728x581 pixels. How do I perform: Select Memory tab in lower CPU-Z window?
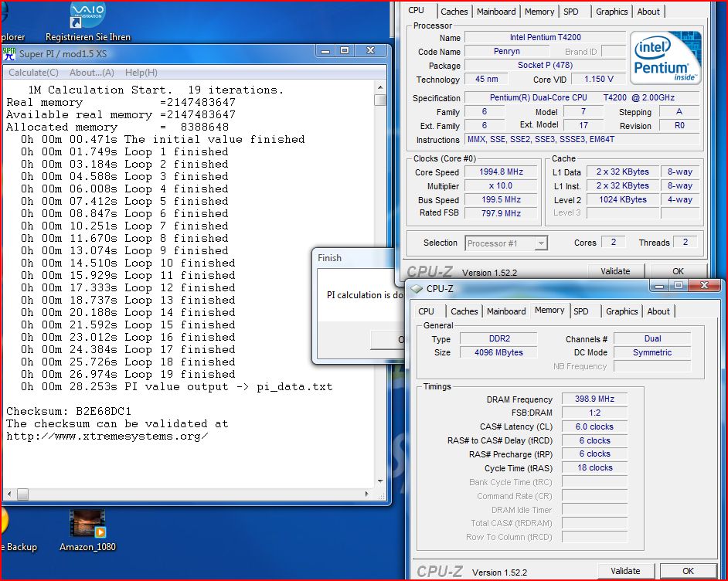[x=549, y=310]
